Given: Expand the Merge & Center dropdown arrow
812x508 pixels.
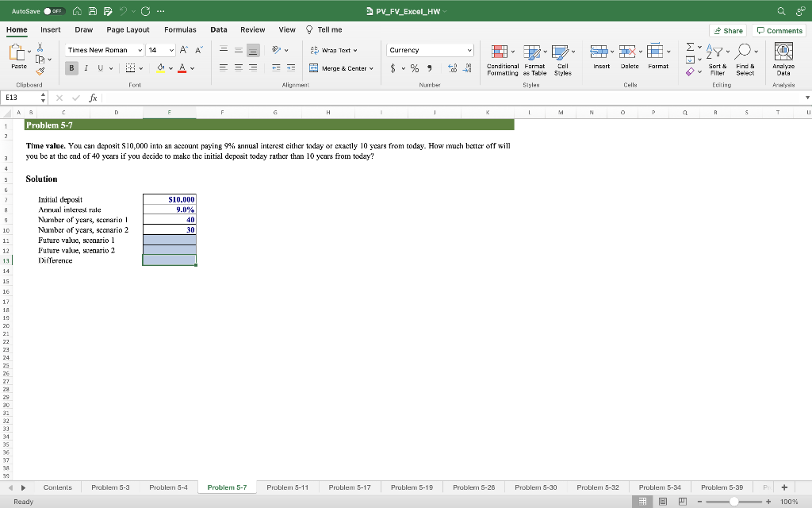Looking at the screenshot, I should [372, 68].
